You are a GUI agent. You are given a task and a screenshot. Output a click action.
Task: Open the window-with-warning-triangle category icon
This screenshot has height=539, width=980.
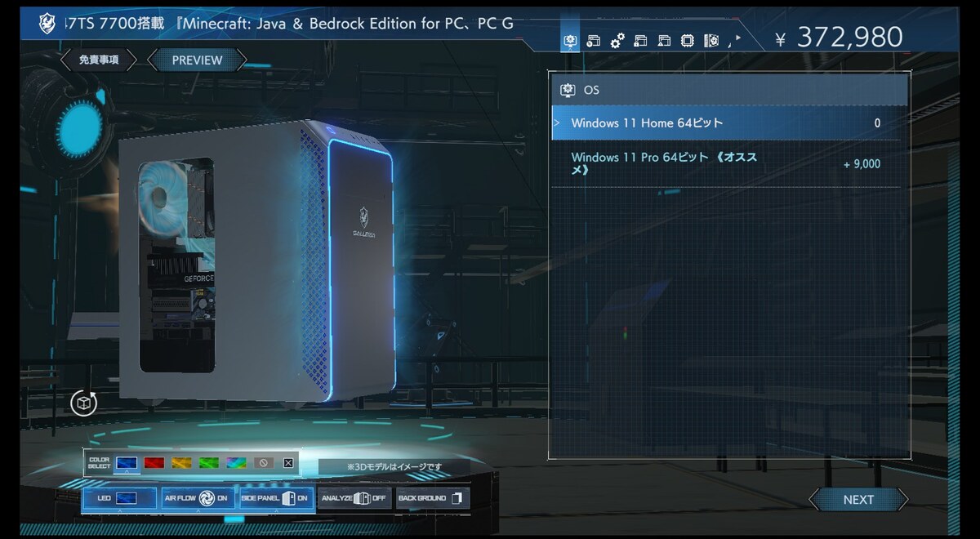(665, 40)
